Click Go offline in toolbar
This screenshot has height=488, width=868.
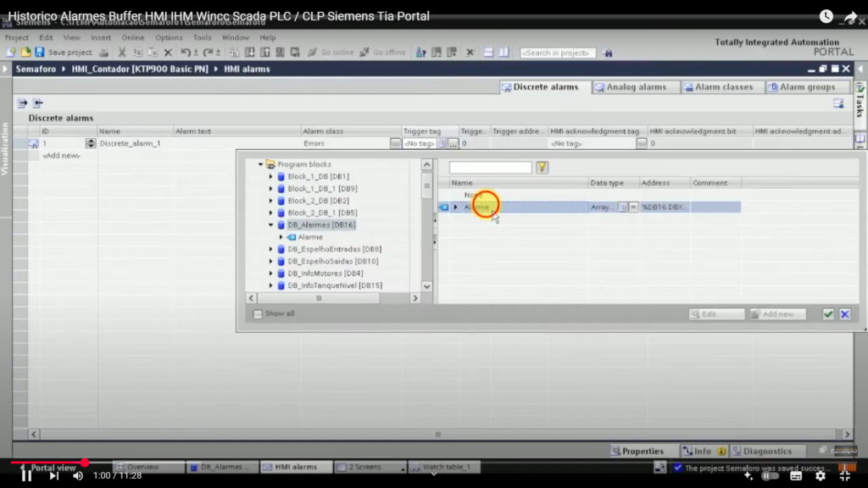(x=382, y=52)
